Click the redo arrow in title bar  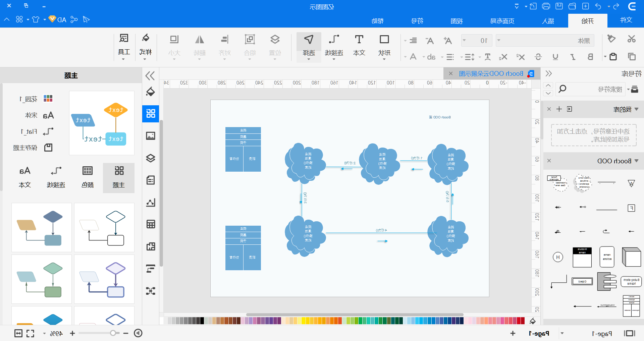click(616, 6)
